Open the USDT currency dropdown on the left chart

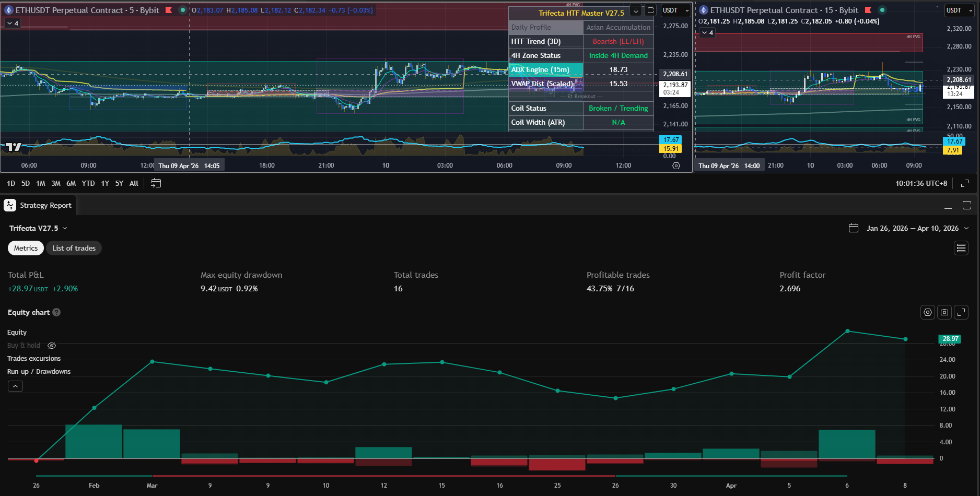[x=675, y=10]
